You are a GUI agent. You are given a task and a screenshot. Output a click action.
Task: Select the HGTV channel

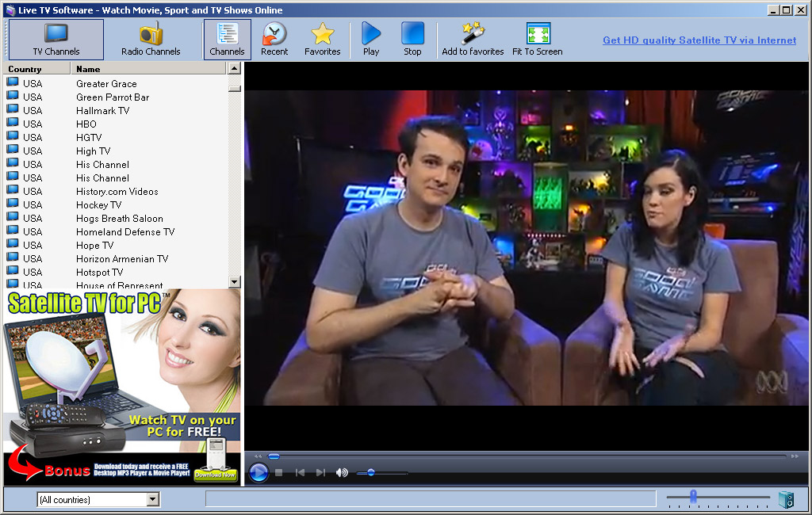(x=89, y=138)
